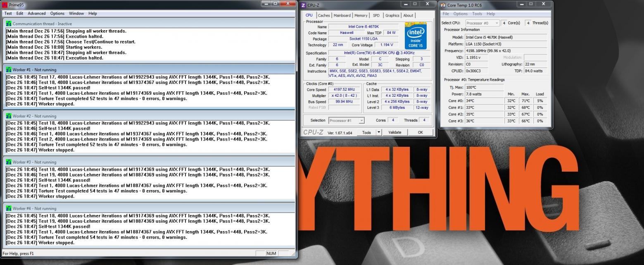Open Prime95's Help menu
The width and height of the screenshot is (644, 265).
coord(93,13)
